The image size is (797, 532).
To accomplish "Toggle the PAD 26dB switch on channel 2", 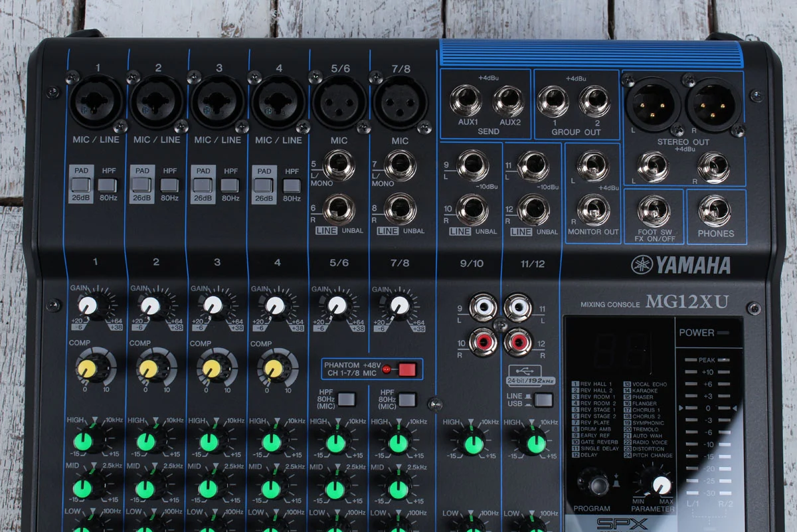I will (142, 185).
